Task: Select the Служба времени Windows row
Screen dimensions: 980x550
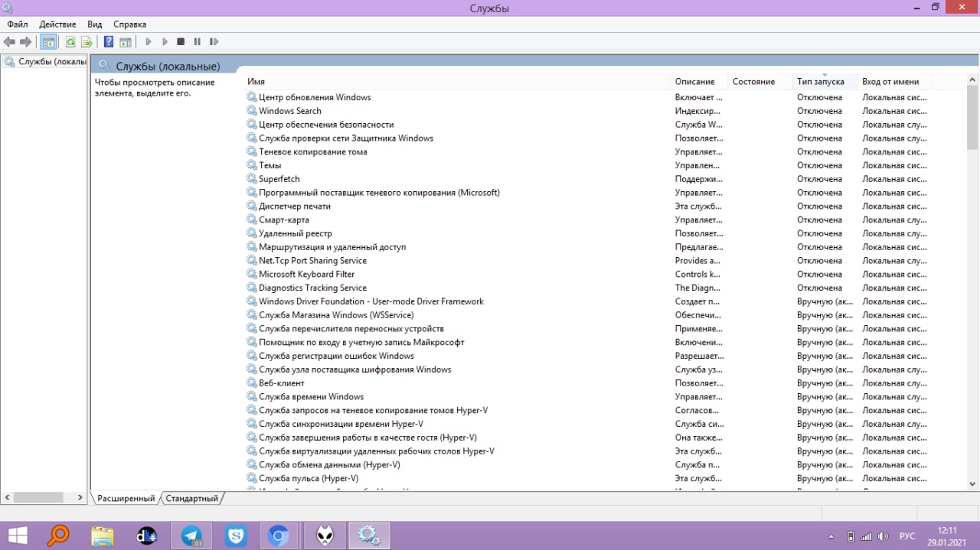Action: click(x=311, y=397)
